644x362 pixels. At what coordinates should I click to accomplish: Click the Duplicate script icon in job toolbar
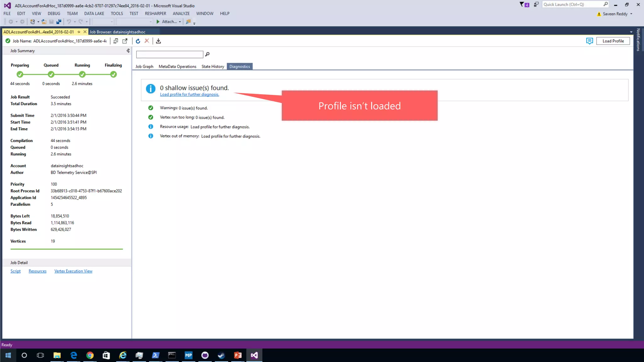(x=116, y=41)
